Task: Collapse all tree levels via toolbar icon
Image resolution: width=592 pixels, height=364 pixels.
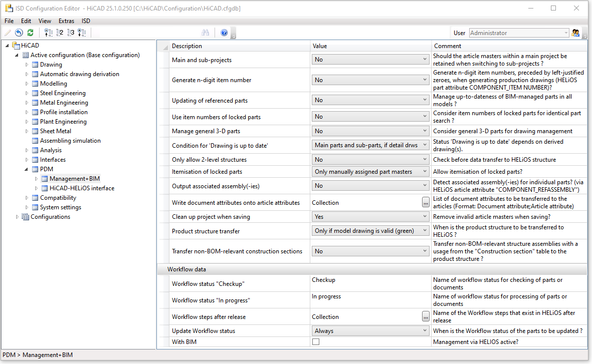Action: point(48,33)
